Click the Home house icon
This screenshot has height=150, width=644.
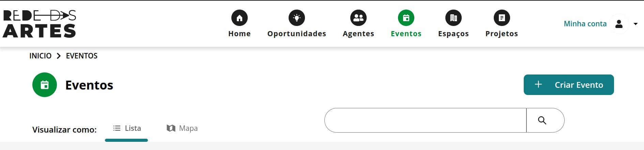pos(239,18)
